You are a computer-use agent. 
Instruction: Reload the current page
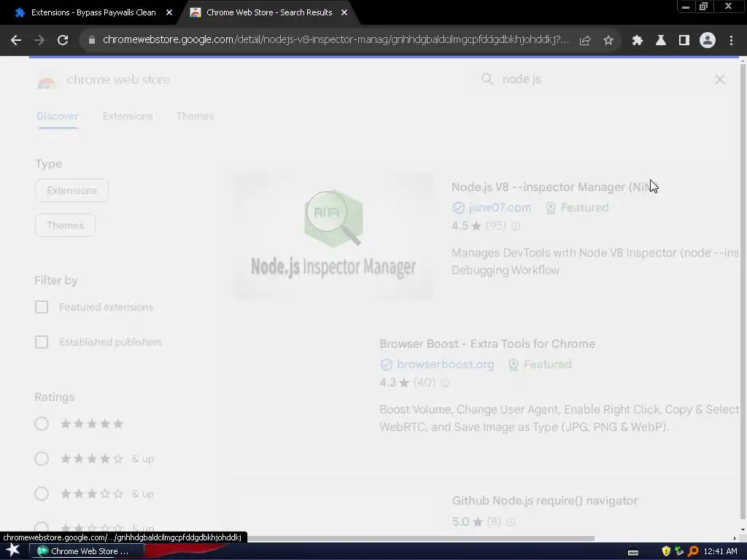63,41
